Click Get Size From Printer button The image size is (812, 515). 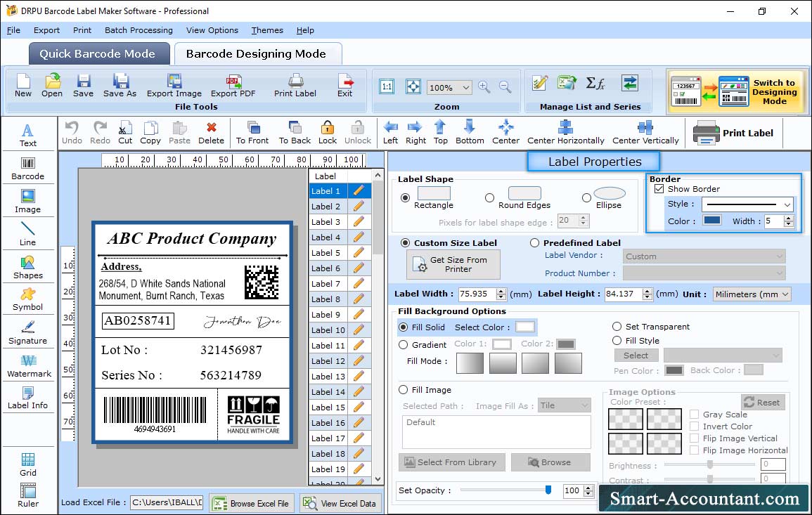click(453, 264)
